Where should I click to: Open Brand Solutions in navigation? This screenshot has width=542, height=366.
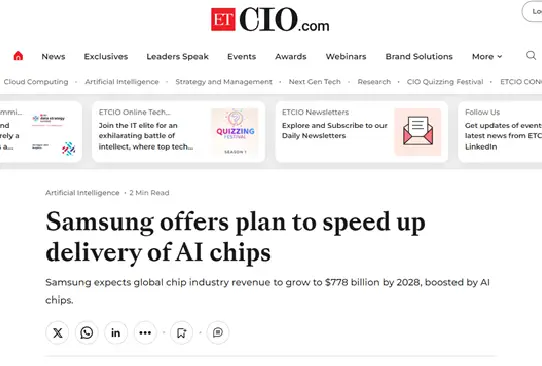[419, 56]
